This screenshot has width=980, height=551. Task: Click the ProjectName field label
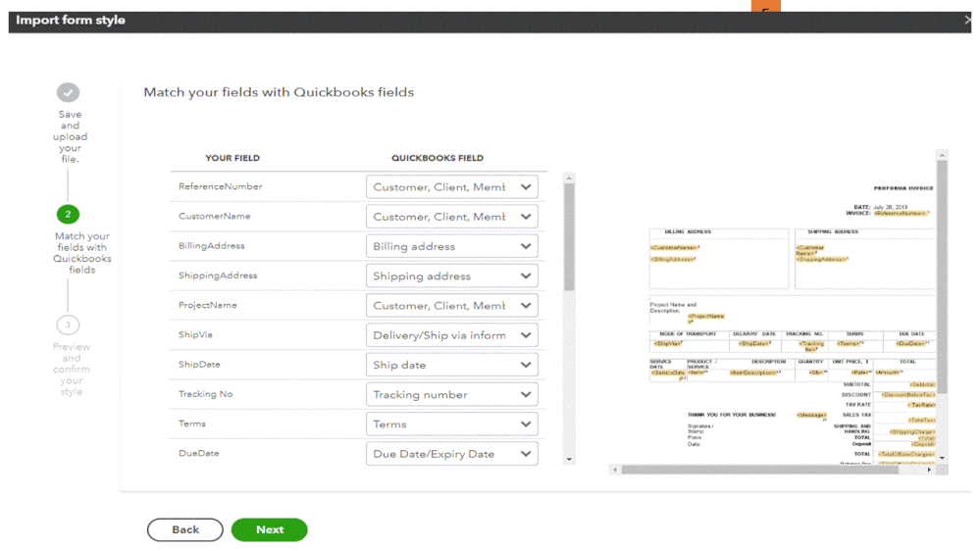[208, 306]
